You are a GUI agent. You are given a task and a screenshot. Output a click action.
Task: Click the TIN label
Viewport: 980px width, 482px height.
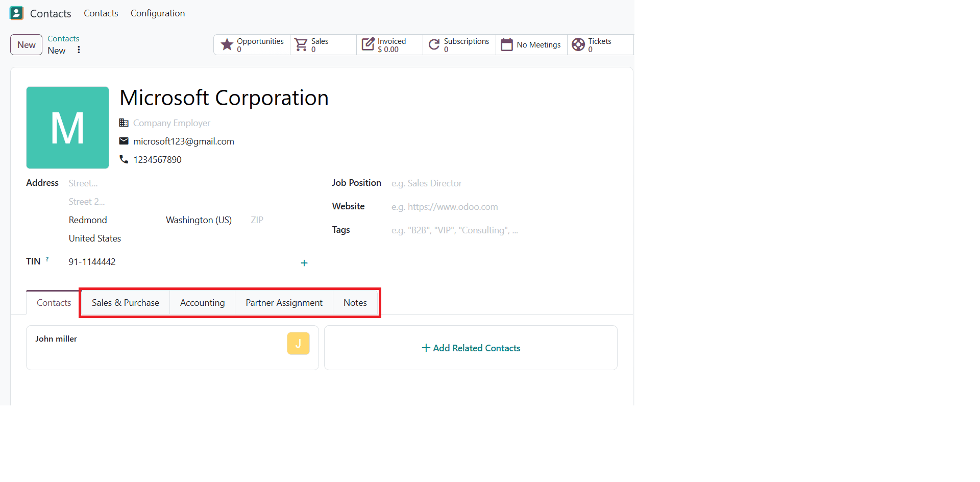[33, 261]
